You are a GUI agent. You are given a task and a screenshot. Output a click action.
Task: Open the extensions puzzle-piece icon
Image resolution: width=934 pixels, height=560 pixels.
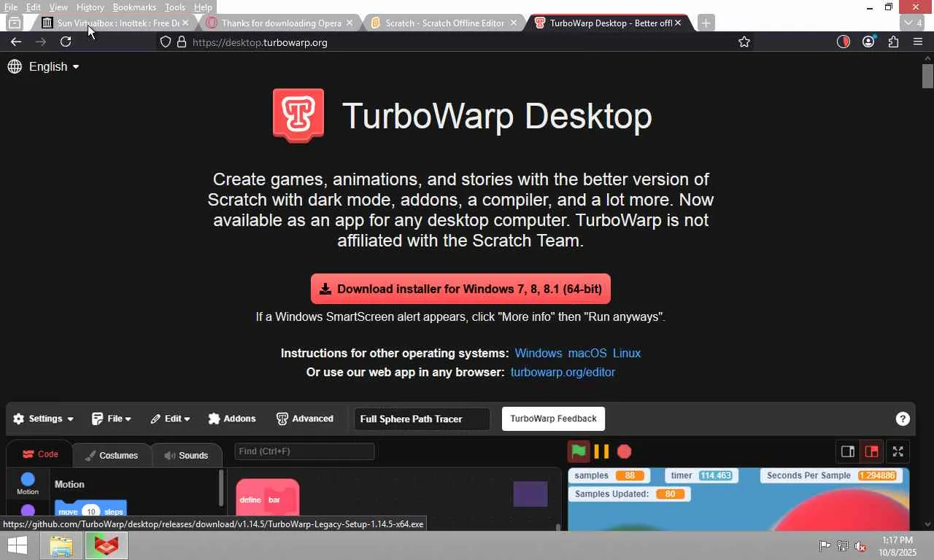[x=893, y=42]
